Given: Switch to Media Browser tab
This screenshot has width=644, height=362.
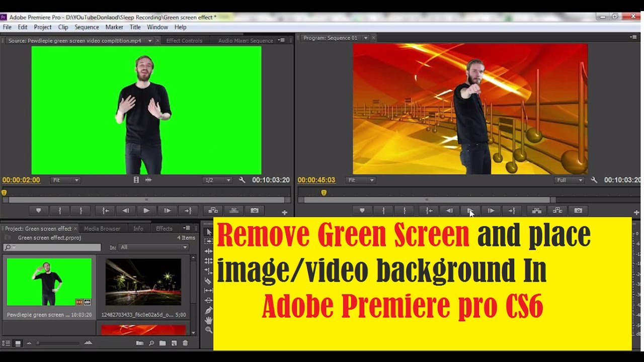Looking at the screenshot, I should (102, 228).
